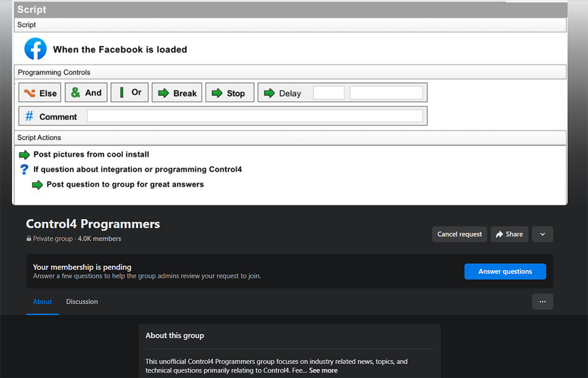The image size is (588, 378).
Task: Click the Stop programming control
Action: 230,92
